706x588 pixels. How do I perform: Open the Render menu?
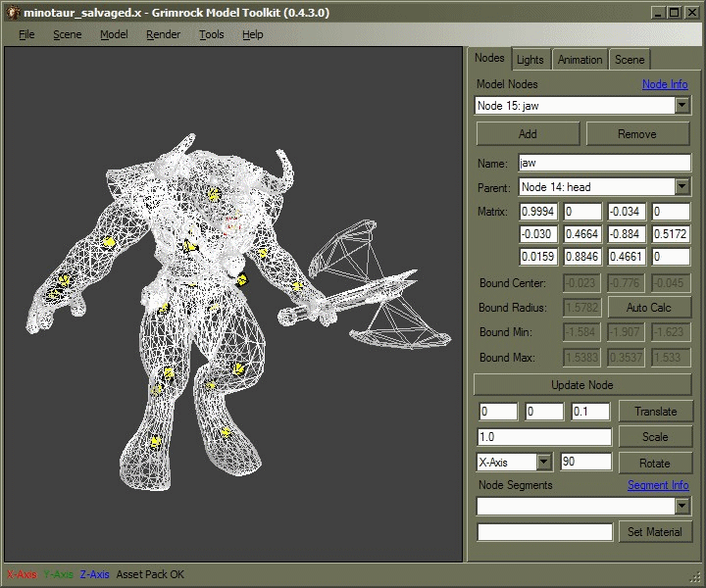[x=163, y=34]
